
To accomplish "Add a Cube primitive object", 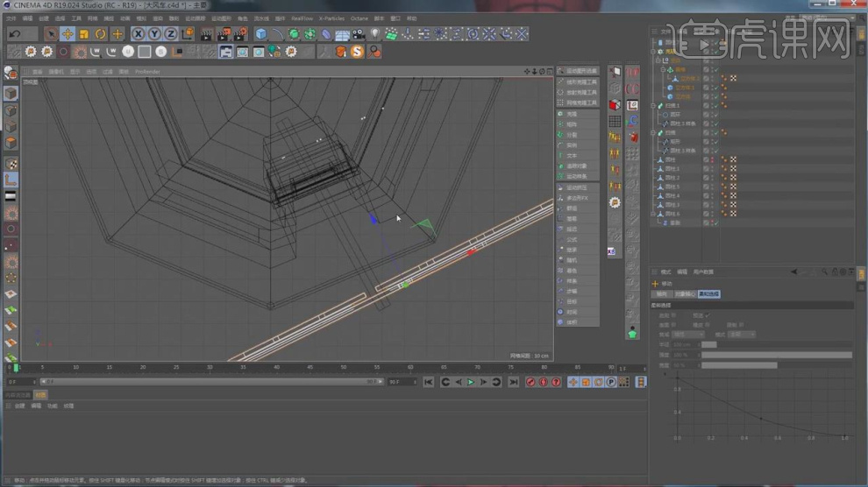I will [x=261, y=34].
